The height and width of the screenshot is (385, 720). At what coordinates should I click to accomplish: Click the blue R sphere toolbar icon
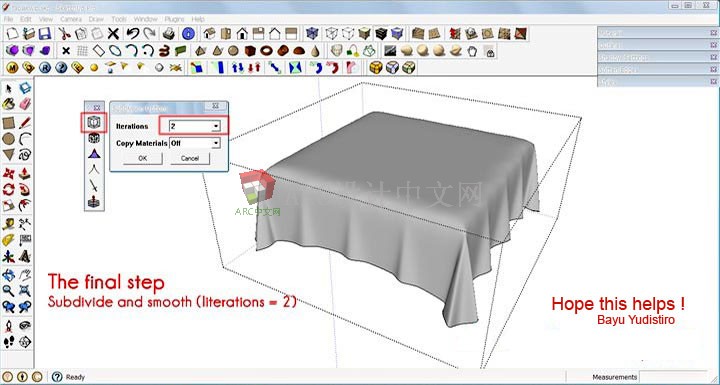pyautogui.click(x=45, y=68)
